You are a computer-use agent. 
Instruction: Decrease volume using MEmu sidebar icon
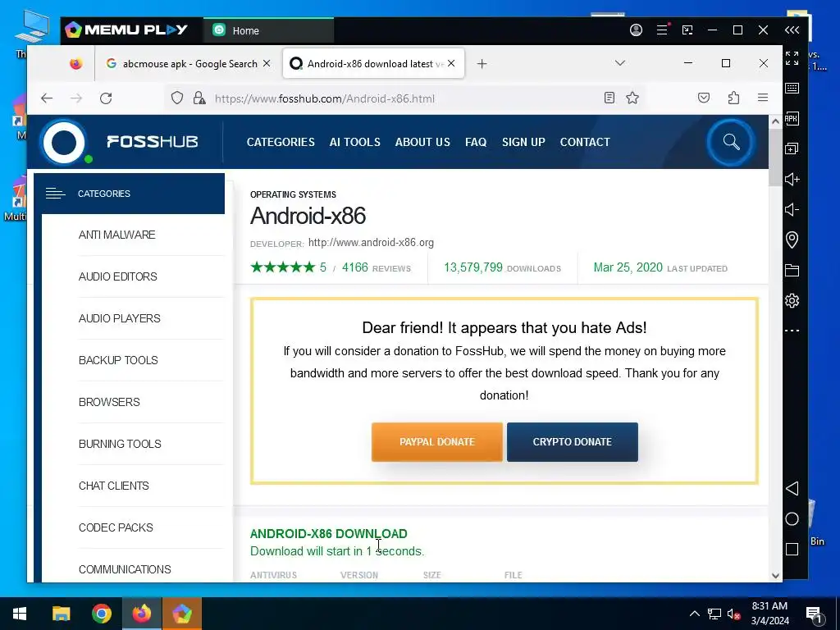point(792,209)
